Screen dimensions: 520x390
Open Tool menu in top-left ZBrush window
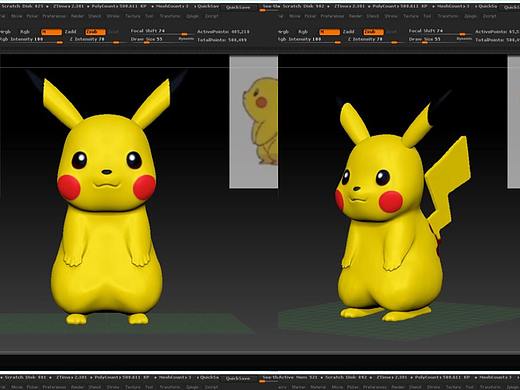pyautogui.click(x=149, y=16)
